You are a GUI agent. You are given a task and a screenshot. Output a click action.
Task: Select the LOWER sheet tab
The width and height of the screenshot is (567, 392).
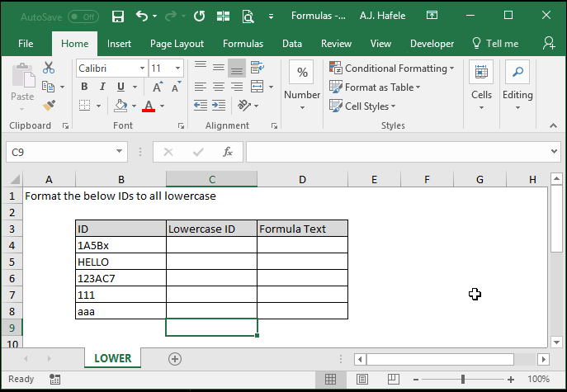pyautogui.click(x=113, y=358)
